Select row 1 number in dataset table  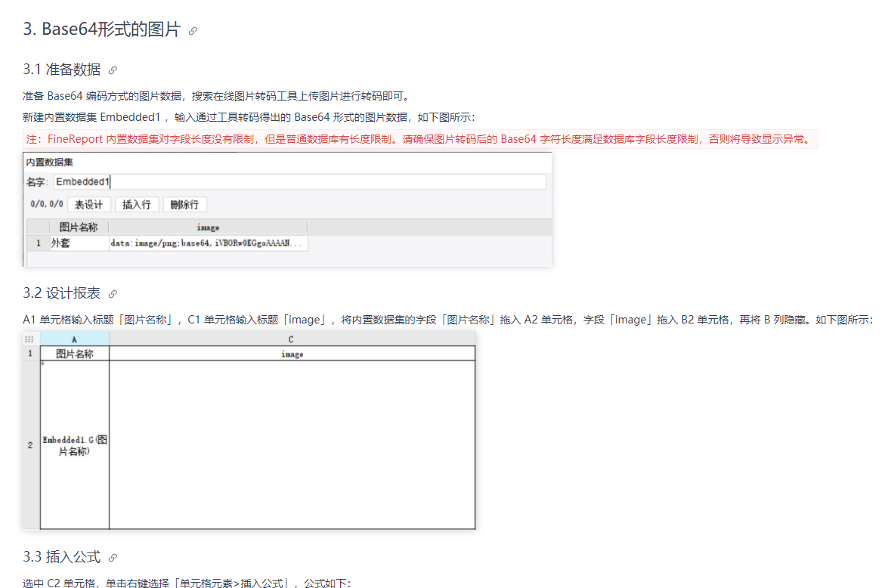pos(39,243)
